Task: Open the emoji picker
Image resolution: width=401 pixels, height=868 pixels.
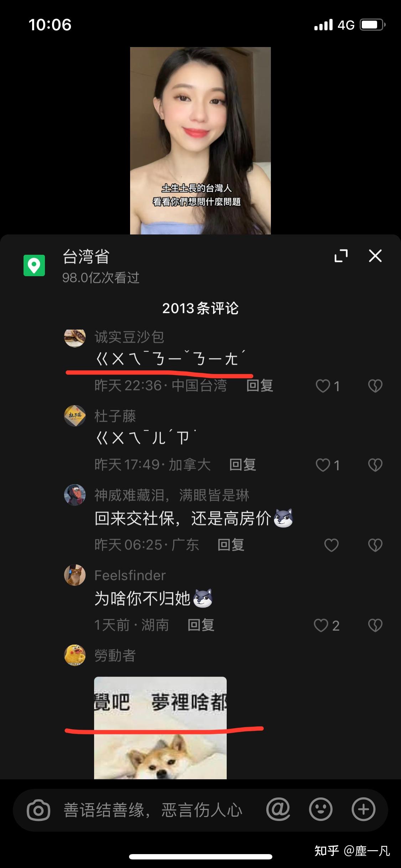Action: (x=321, y=809)
